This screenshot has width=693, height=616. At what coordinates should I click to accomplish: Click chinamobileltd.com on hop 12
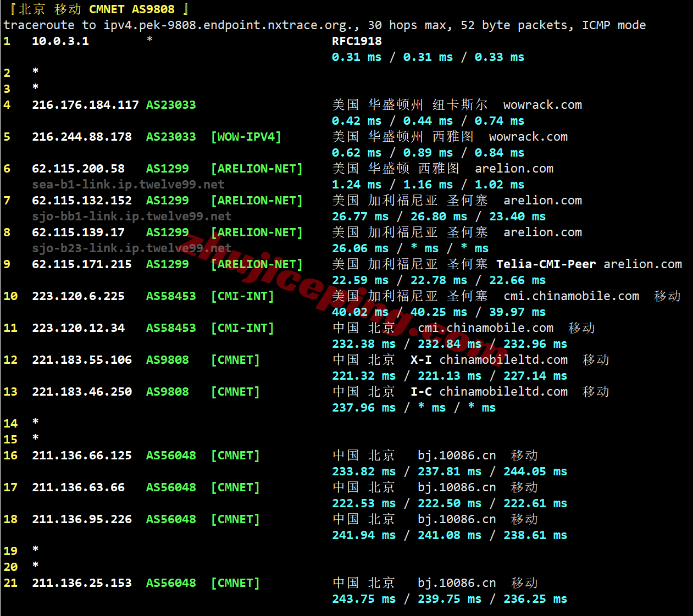click(x=503, y=360)
